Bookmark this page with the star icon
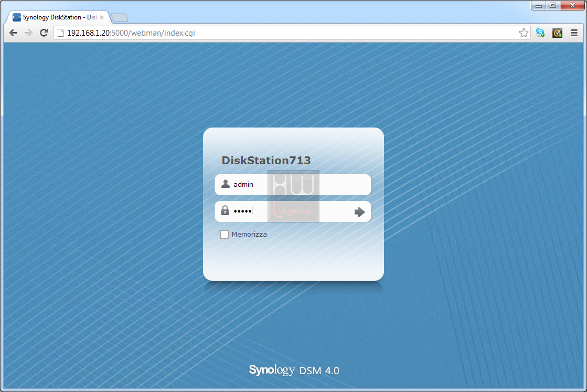 click(x=524, y=33)
